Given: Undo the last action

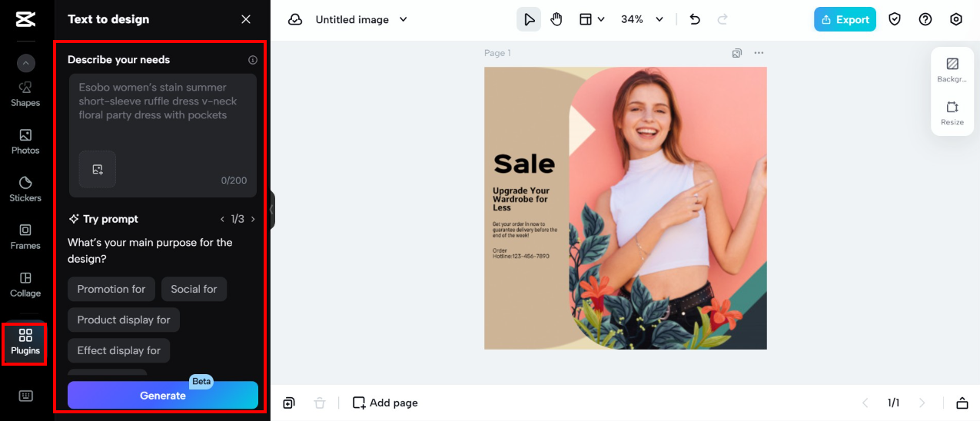Looking at the screenshot, I should [695, 19].
